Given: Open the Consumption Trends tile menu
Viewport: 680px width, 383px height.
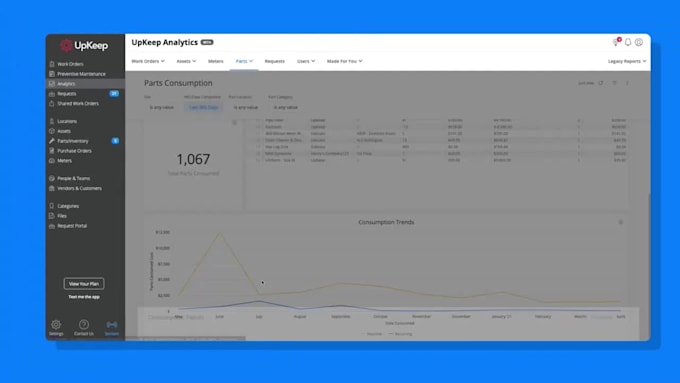Looking at the screenshot, I should click(621, 222).
